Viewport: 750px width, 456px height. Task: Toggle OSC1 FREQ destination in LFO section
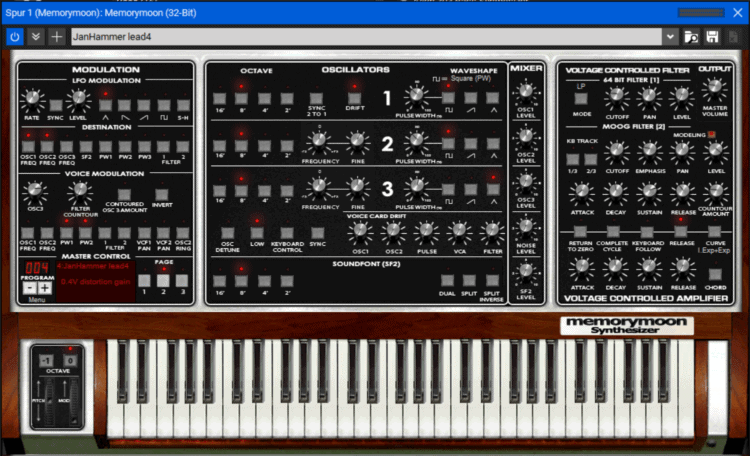coord(28,146)
